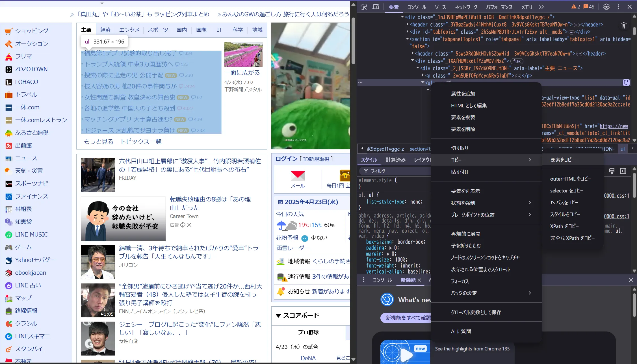Screen dimensions: 637x364
Task: Click the pink flower field news thumbnail
Action: pyautogui.click(x=243, y=54)
